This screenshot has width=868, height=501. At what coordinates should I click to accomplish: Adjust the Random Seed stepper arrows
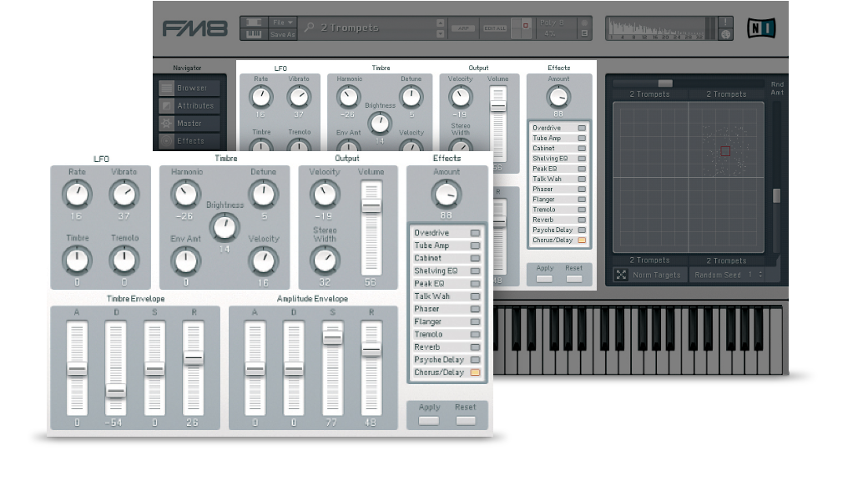pos(760,276)
